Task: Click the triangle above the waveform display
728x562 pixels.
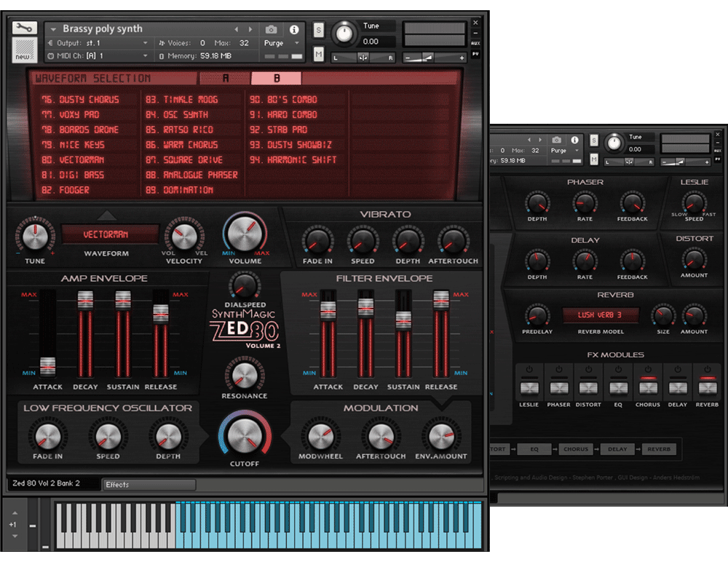Action: tap(106, 215)
